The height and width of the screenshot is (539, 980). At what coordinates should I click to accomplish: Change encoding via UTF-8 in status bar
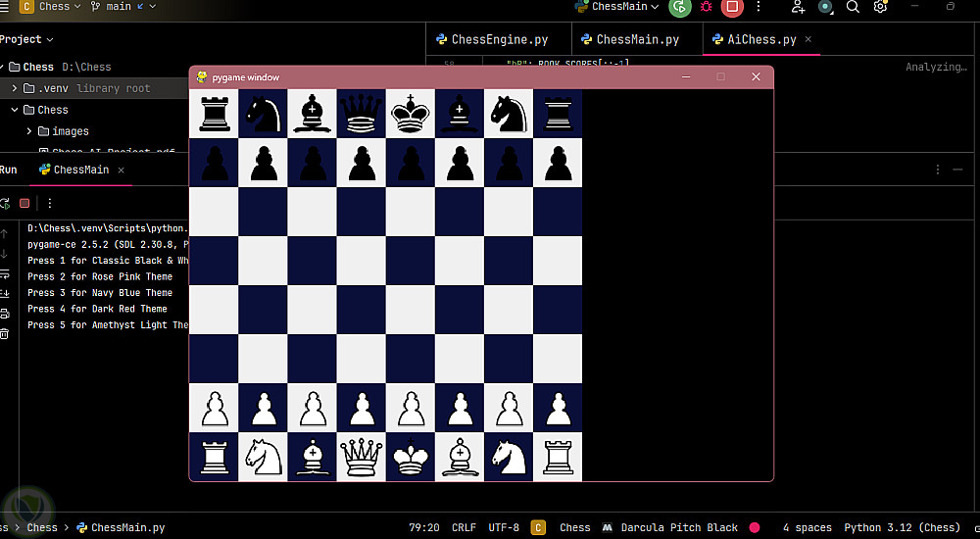(504, 528)
